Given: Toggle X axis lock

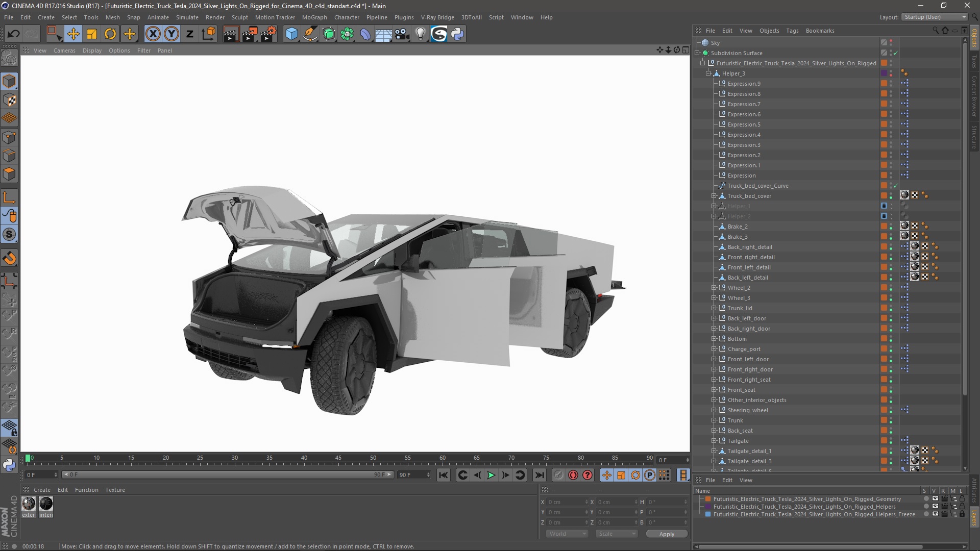Looking at the screenshot, I should tap(153, 34).
